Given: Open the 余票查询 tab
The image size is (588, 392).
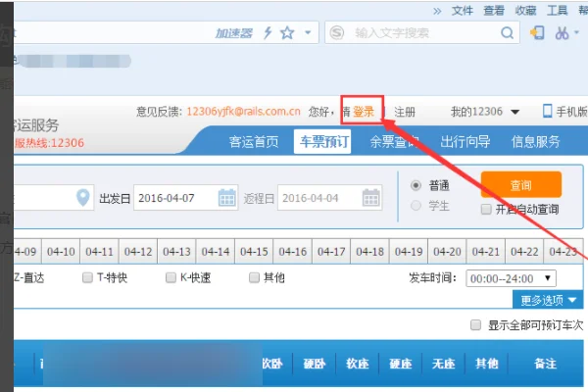Looking at the screenshot, I should point(395,142).
